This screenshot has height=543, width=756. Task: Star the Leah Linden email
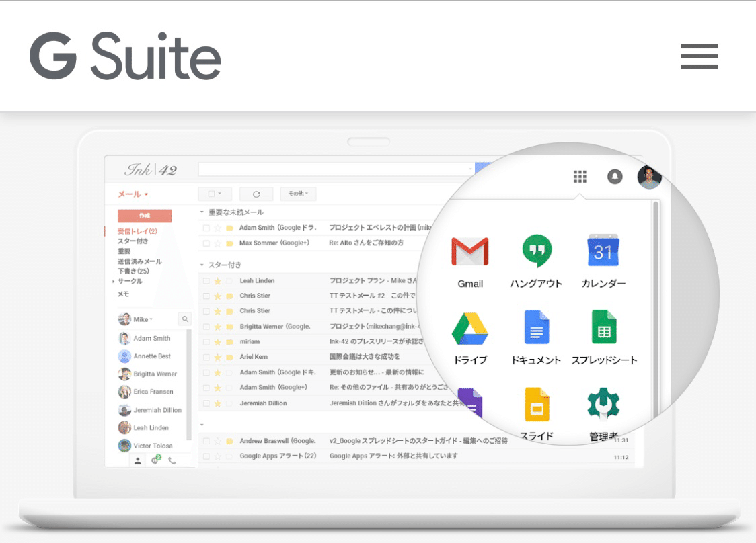[x=218, y=281]
